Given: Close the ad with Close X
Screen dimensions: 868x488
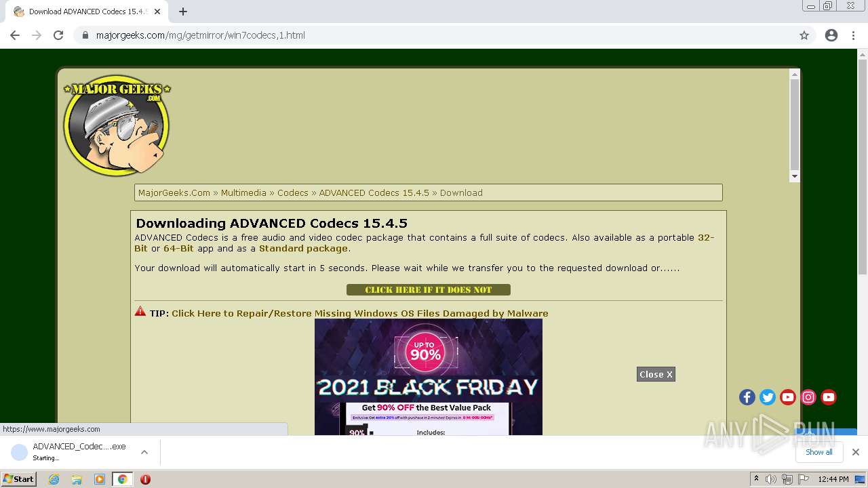Looking at the screenshot, I should point(656,375).
